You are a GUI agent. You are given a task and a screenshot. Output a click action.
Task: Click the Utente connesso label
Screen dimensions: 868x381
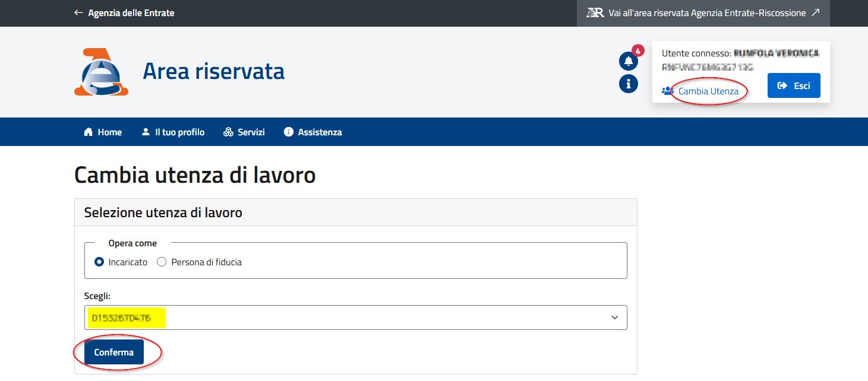pos(696,53)
